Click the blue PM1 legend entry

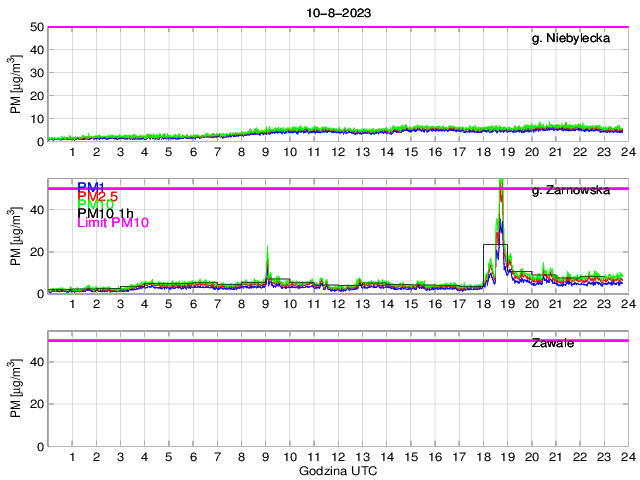(x=91, y=187)
